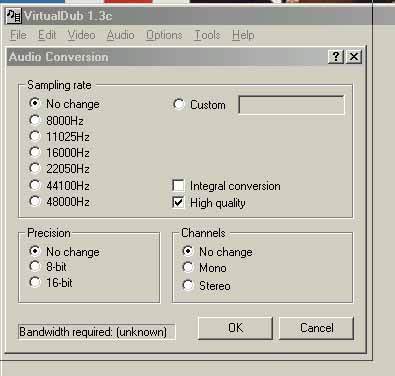Open the Audio menu
Screen dimensions: 395x376
coord(120,35)
